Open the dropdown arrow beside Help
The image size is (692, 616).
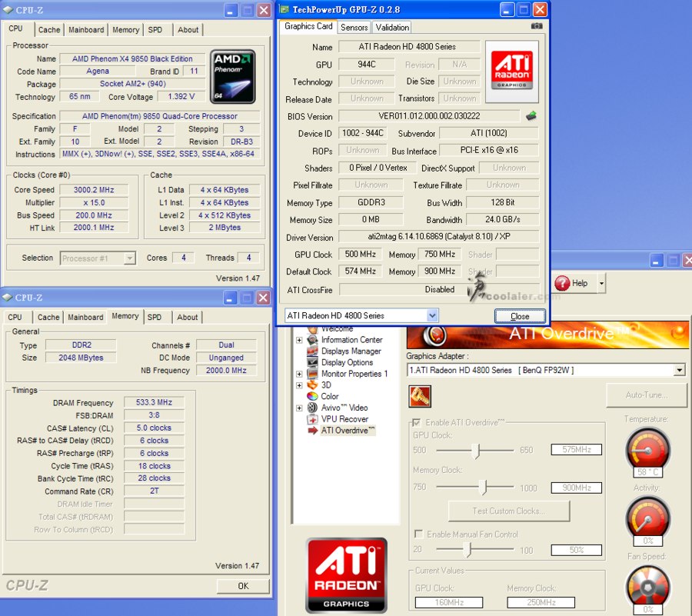tap(601, 283)
